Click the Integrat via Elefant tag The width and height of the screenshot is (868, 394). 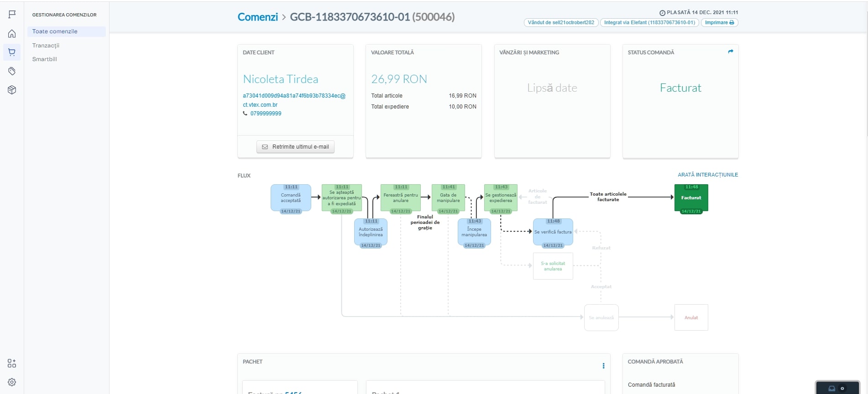tap(649, 22)
